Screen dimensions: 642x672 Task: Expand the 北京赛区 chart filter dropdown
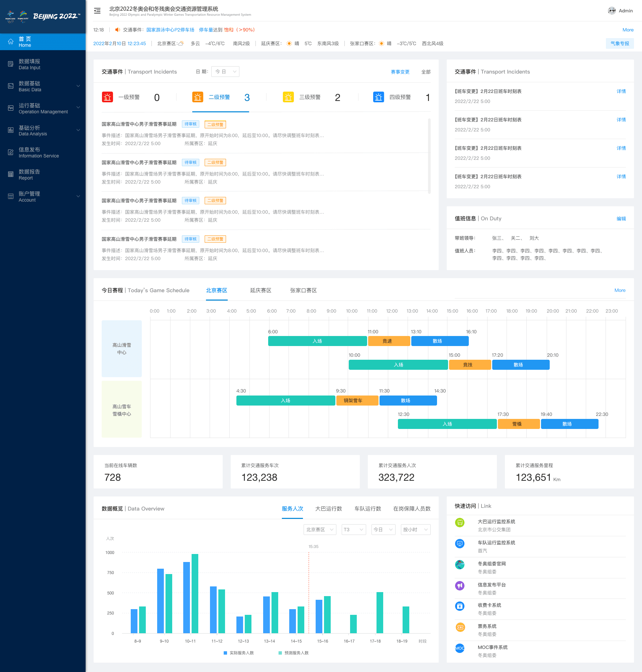320,530
